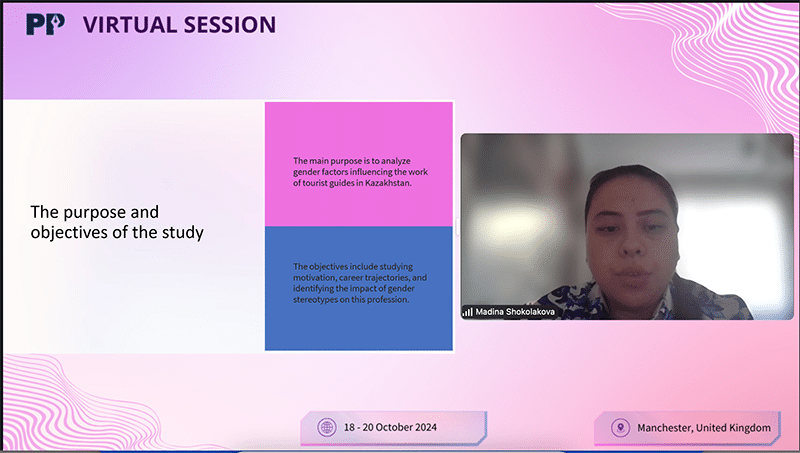Image resolution: width=800 pixels, height=453 pixels.
Task: Click the main purpose paragraph text
Action: click(358, 172)
